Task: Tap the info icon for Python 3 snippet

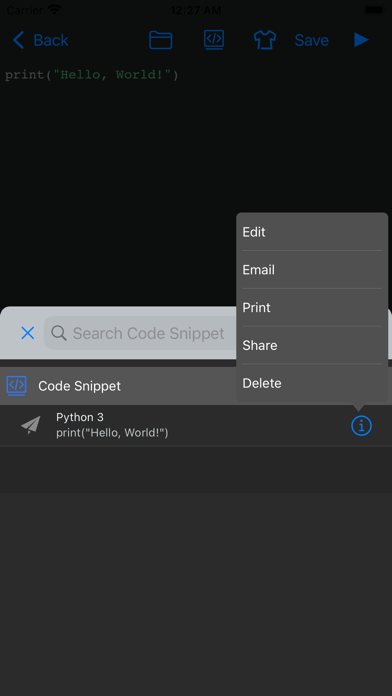Action: (361, 426)
